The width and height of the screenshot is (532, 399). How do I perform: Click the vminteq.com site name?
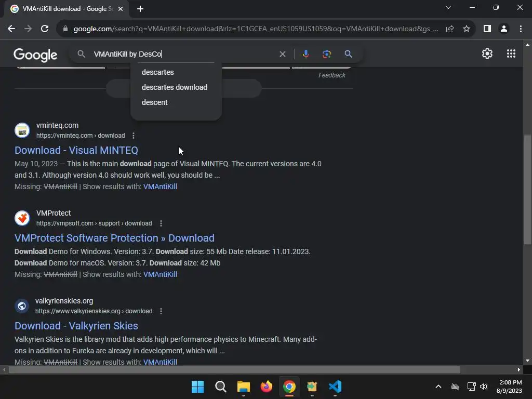pyautogui.click(x=57, y=125)
